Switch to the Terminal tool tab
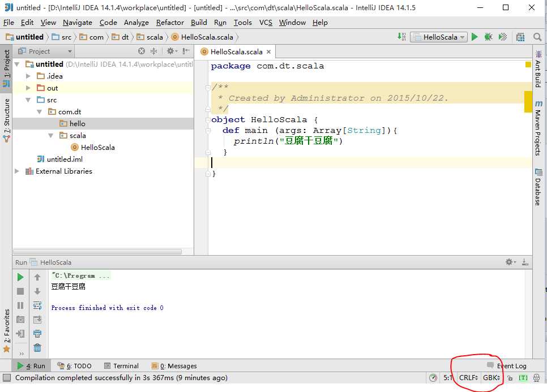This screenshot has height=392, width=547. coord(121,366)
